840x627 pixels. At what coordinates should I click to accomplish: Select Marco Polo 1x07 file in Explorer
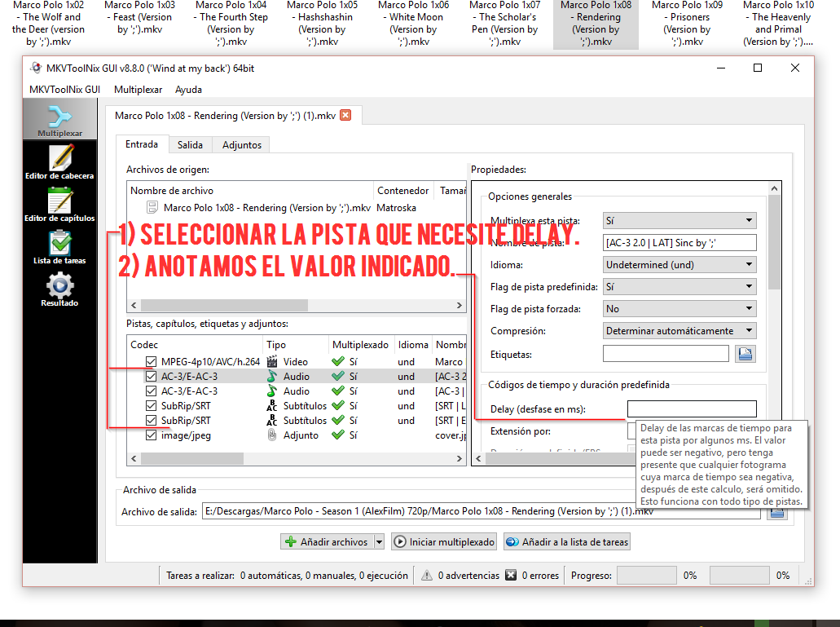point(504,24)
